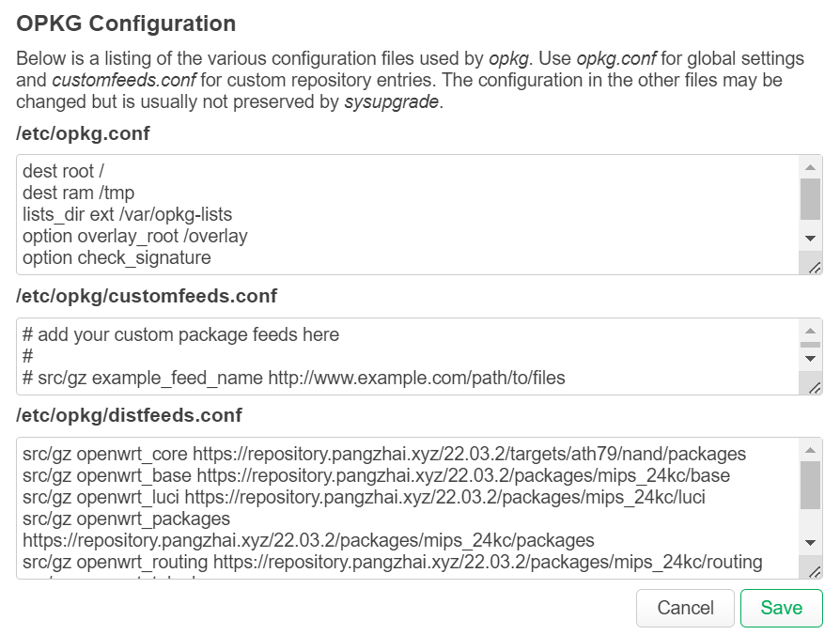Click scroll-up arrow in customfeeds.conf textarea
This screenshot has height=635, width=840.
810,331
